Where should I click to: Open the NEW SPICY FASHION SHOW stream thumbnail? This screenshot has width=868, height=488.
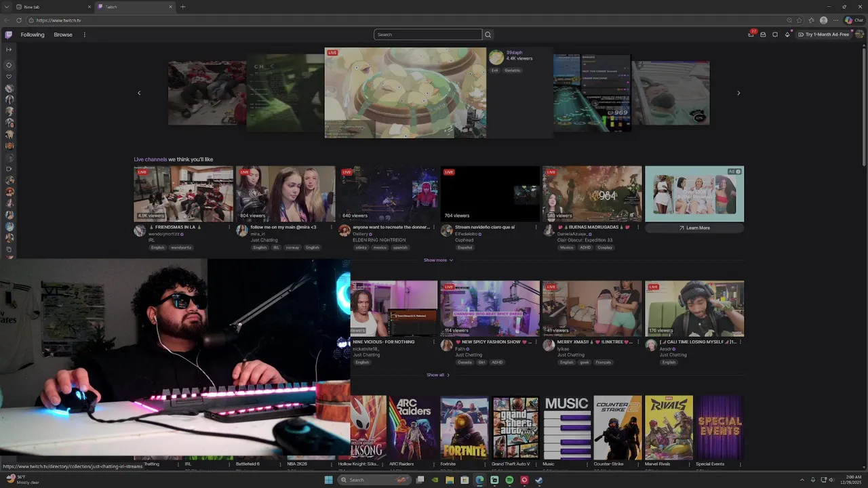[x=490, y=308]
